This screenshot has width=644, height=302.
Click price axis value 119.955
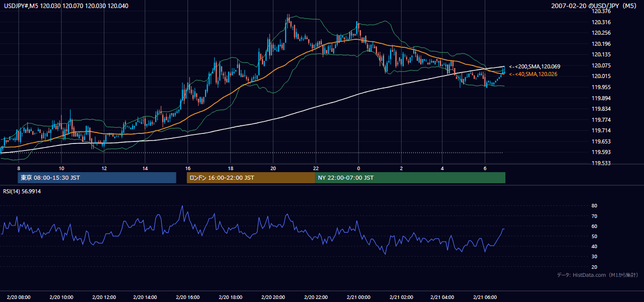point(602,87)
